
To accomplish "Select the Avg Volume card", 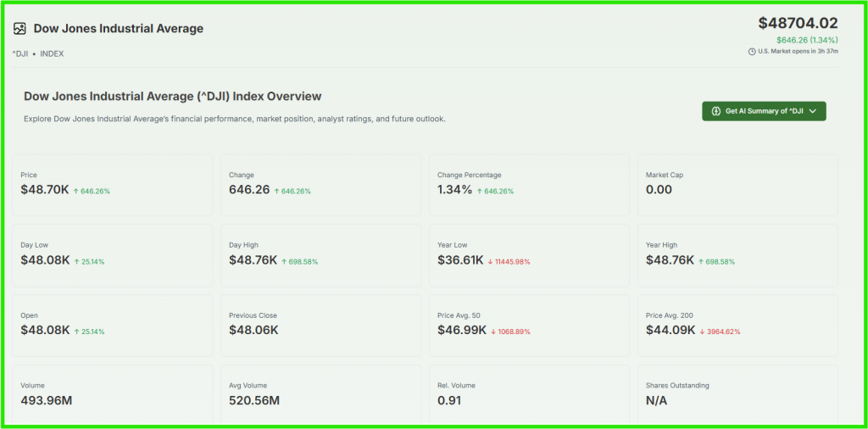I will click(320, 394).
